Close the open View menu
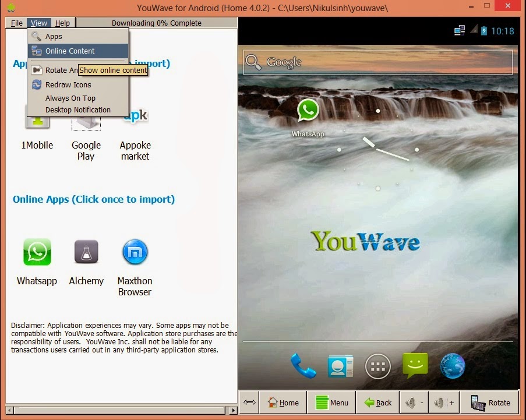Image resolution: width=526 pixels, height=420 pixels. (39, 23)
